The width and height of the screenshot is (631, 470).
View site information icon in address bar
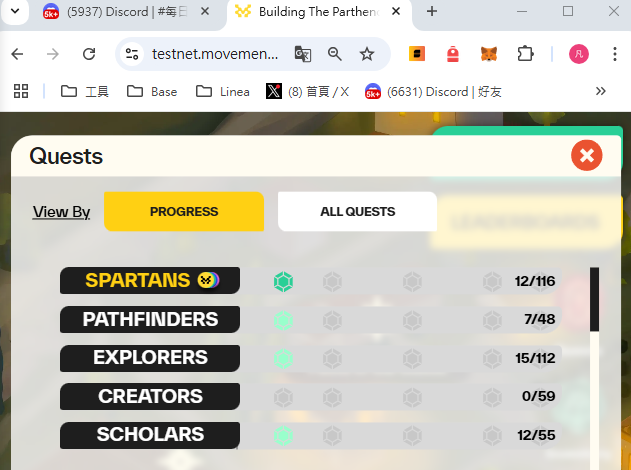pos(132,54)
